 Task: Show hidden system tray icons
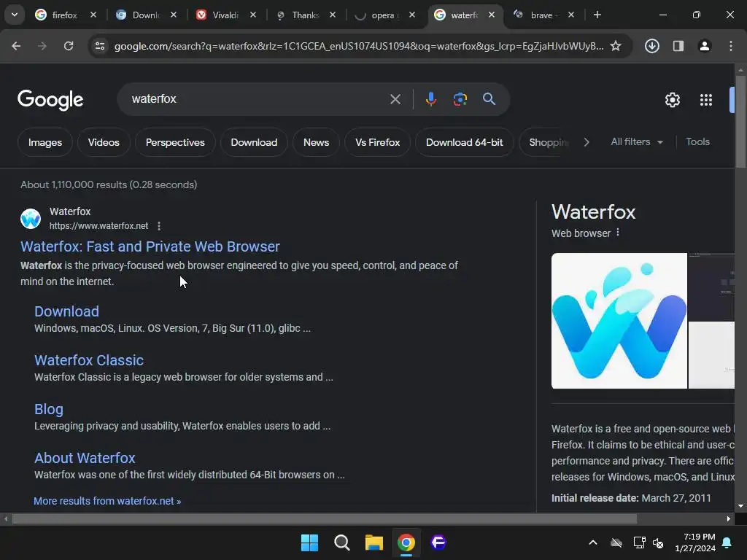[593, 542]
